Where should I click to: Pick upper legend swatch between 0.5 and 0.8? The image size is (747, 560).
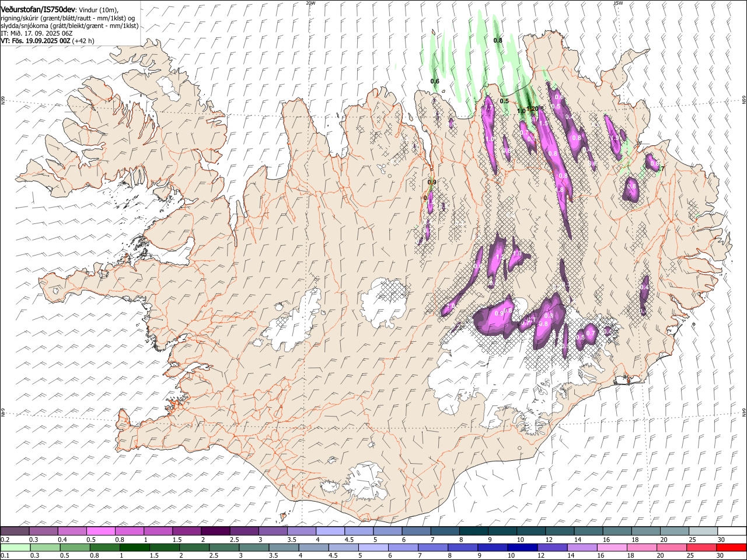[100, 531]
